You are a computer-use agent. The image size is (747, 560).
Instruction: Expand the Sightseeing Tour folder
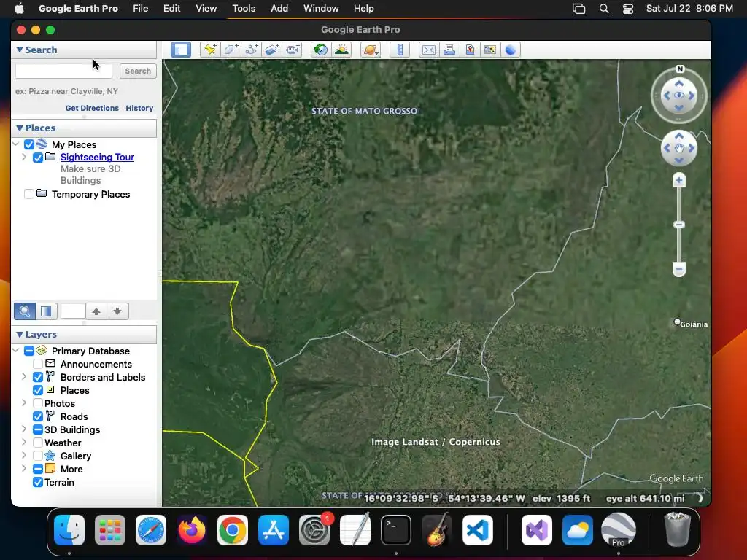tap(24, 157)
